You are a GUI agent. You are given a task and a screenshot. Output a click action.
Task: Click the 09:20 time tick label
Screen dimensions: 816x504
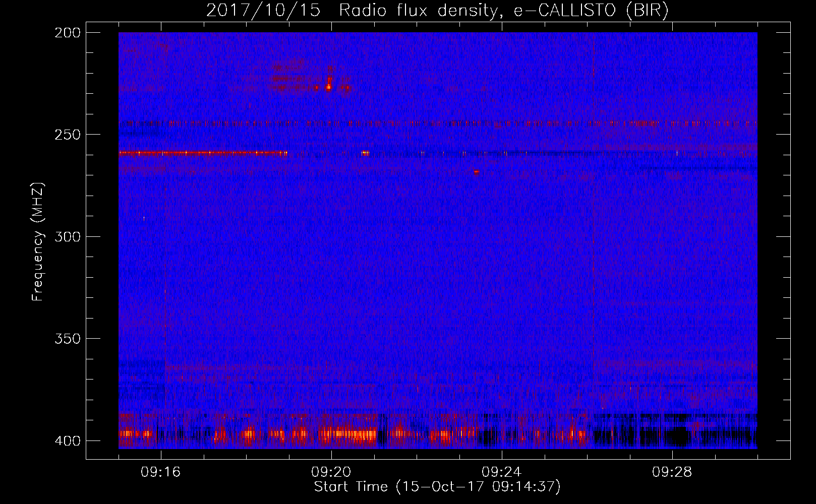[x=331, y=472]
